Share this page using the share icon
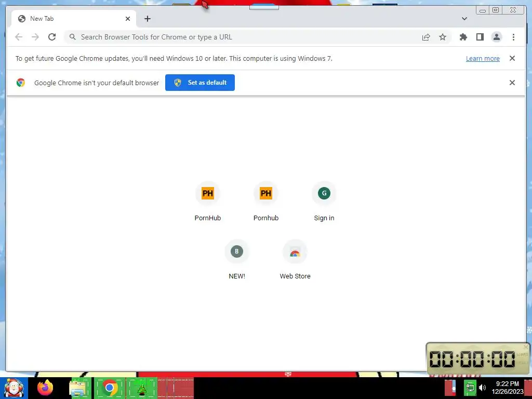Image resolution: width=532 pixels, height=399 pixels. 426,37
